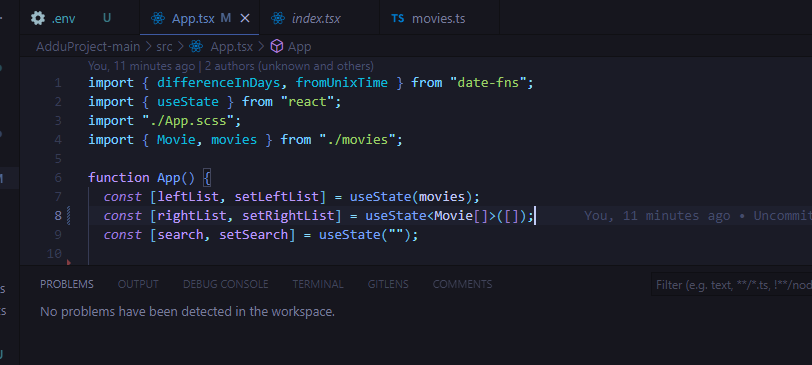This screenshot has width=812, height=365.
Task: Select AdduProject-main in the breadcrumb
Action: pos(88,47)
